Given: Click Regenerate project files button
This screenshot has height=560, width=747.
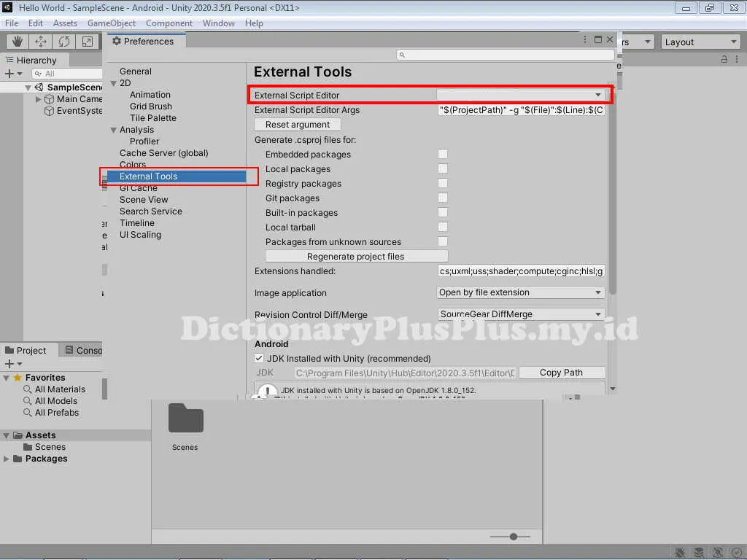Looking at the screenshot, I should click(356, 256).
